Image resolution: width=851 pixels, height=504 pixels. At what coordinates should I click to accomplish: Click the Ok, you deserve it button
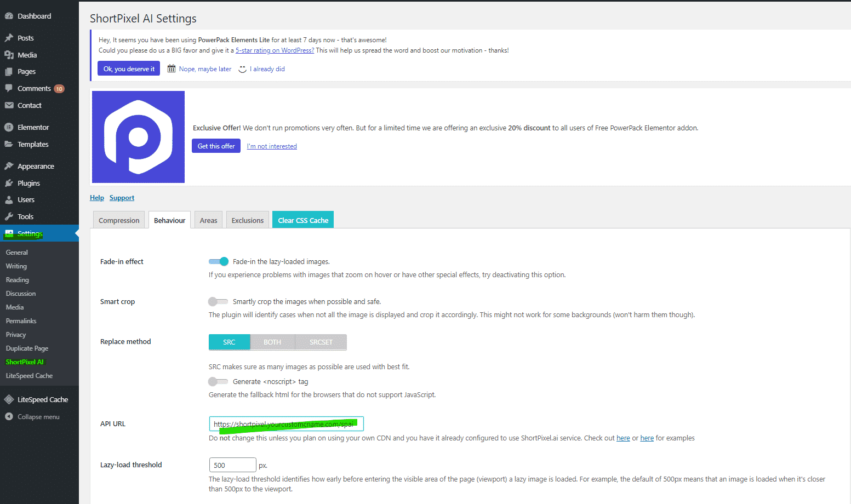(129, 68)
